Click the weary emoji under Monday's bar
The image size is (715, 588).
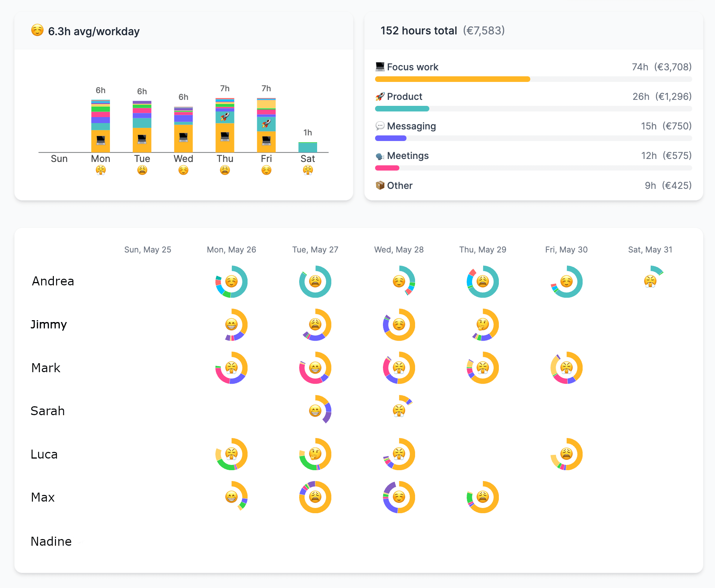coord(100,171)
